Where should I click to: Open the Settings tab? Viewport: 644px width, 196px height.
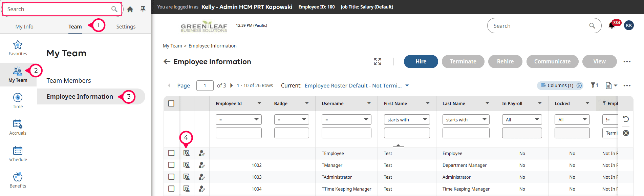[x=126, y=26]
